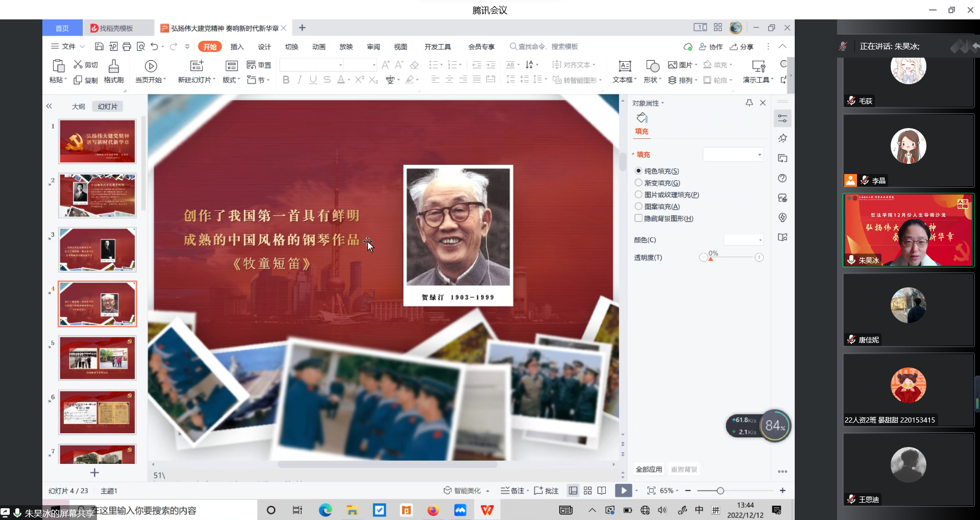Click the New Slide (新建幻灯片) icon
This screenshot has height=520, width=980.
[x=197, y=66]
